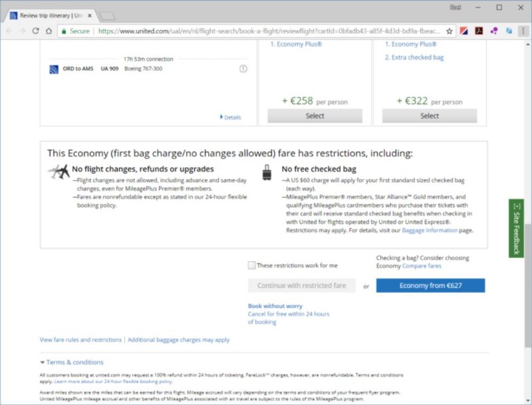Open View fare rules and restrictions link
This screenshot has width=532, height=405.
[x=80, y=340]
